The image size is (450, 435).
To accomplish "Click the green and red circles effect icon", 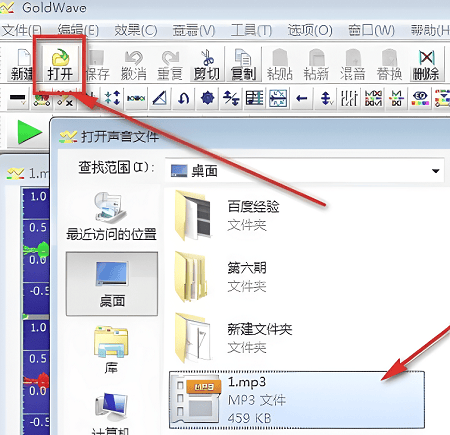I will coord(42,99).
